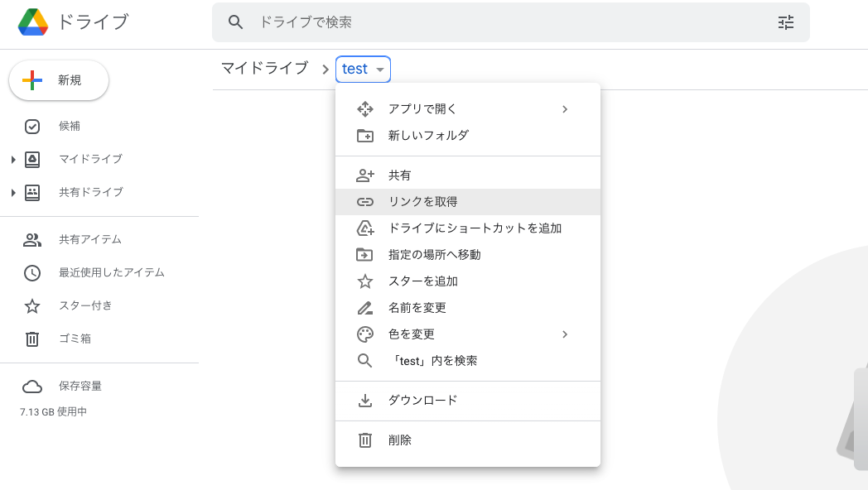This screenshot has height=490, width=868.
Task: Expand the 共有ドライブ tree arrow
Action: [x=13, y=193]
